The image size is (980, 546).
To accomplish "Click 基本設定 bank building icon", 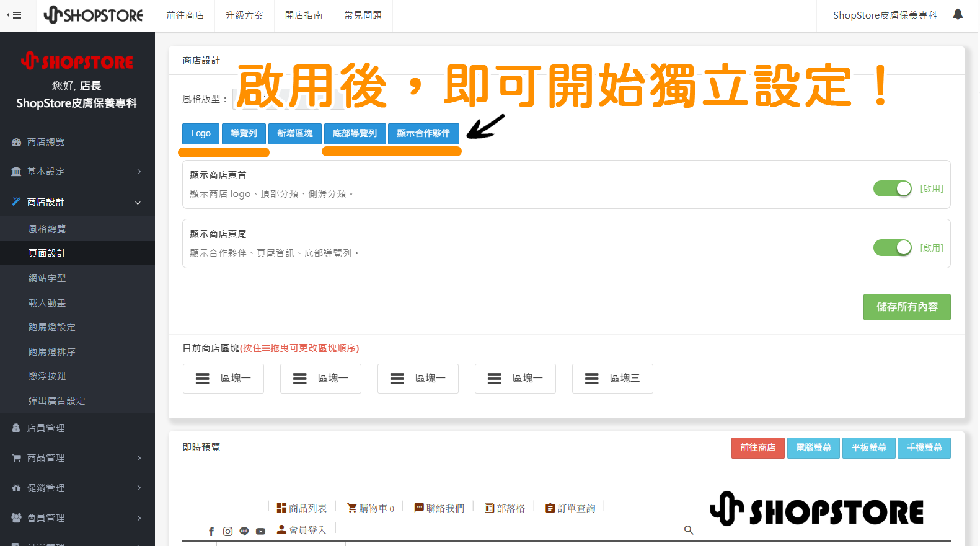I will point(16,172).
